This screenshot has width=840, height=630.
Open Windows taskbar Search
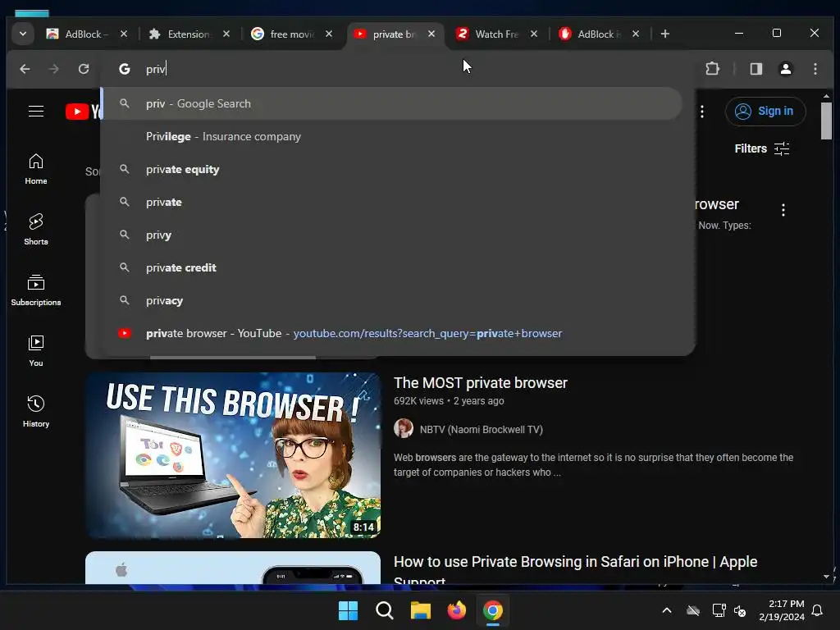(384, 610)
